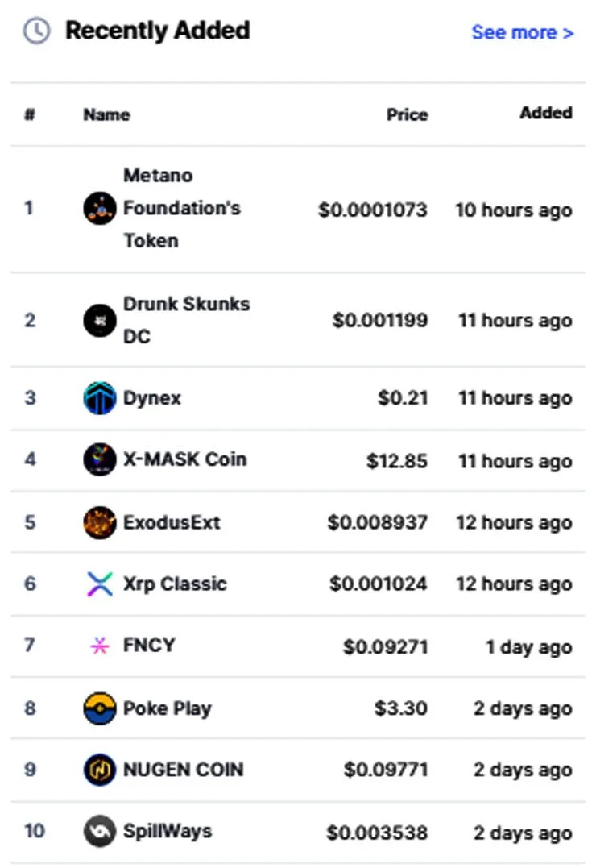Open the NUGEN COIN logo
Screen dimensions: 596x868
(x=100, y=770)
